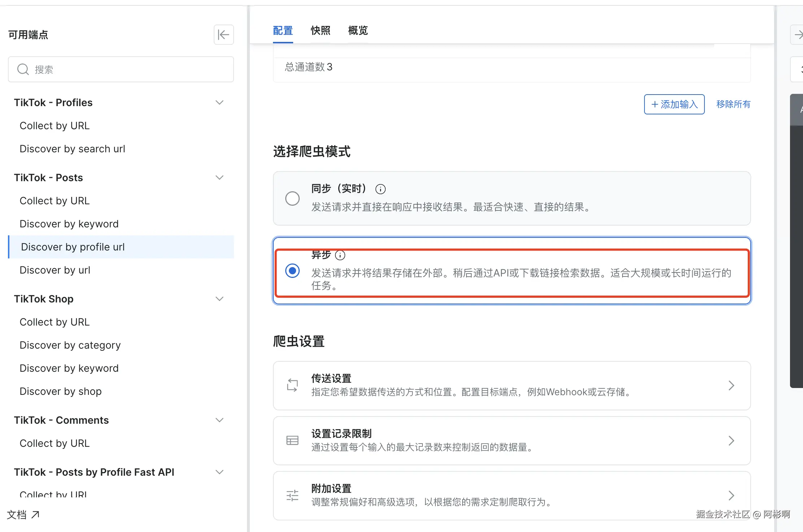
Task: Expand 传送设置 chevron arrow
Action: 731,385
